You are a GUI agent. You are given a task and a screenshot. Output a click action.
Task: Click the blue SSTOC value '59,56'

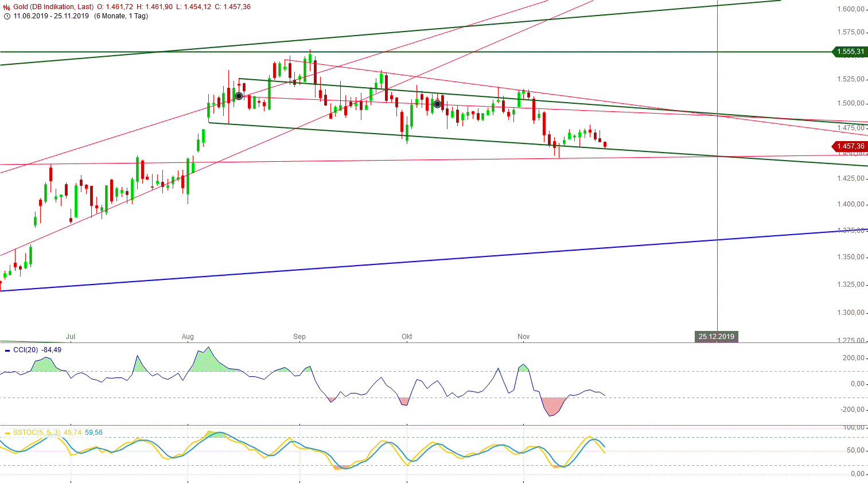[94, 433]
